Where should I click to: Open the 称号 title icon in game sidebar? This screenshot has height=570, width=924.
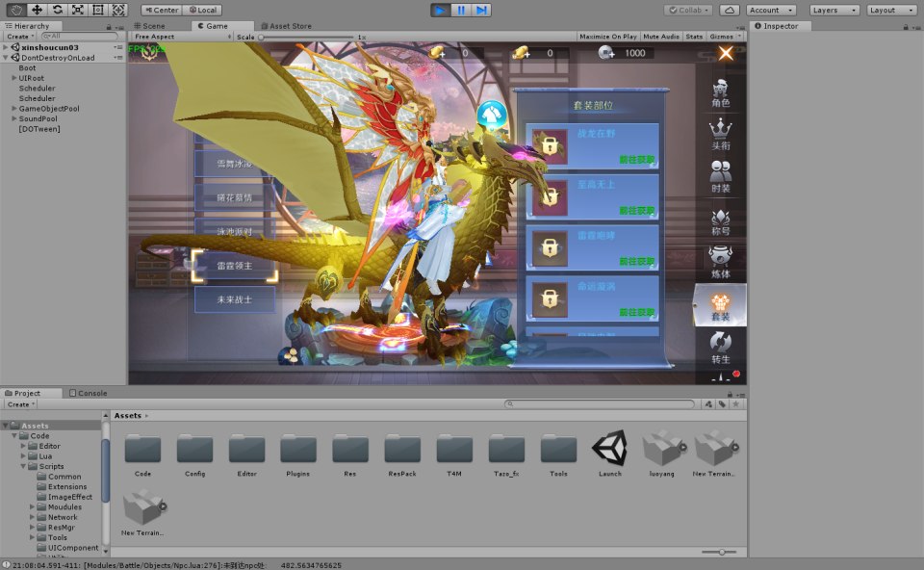pyautogui.click(x=721, y=222)
